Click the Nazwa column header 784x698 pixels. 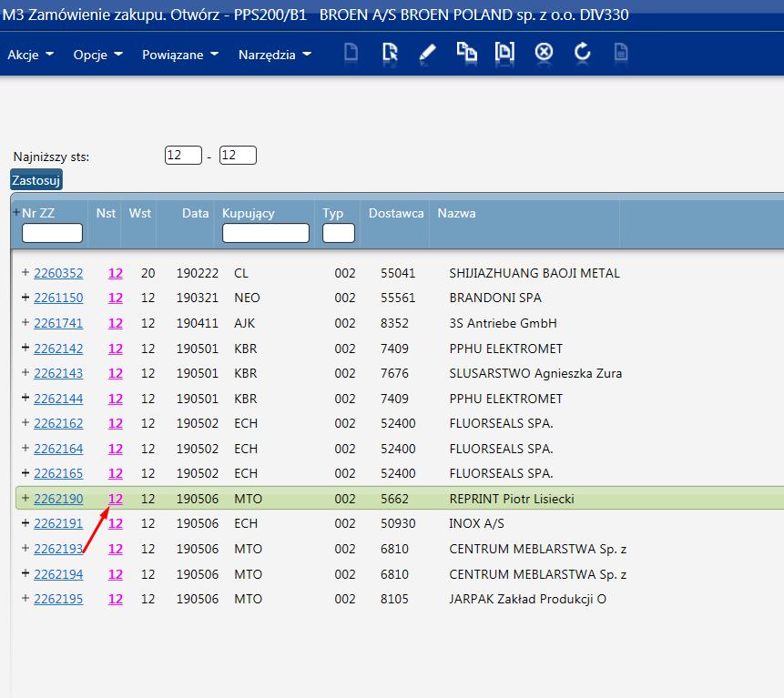(456, 213)
